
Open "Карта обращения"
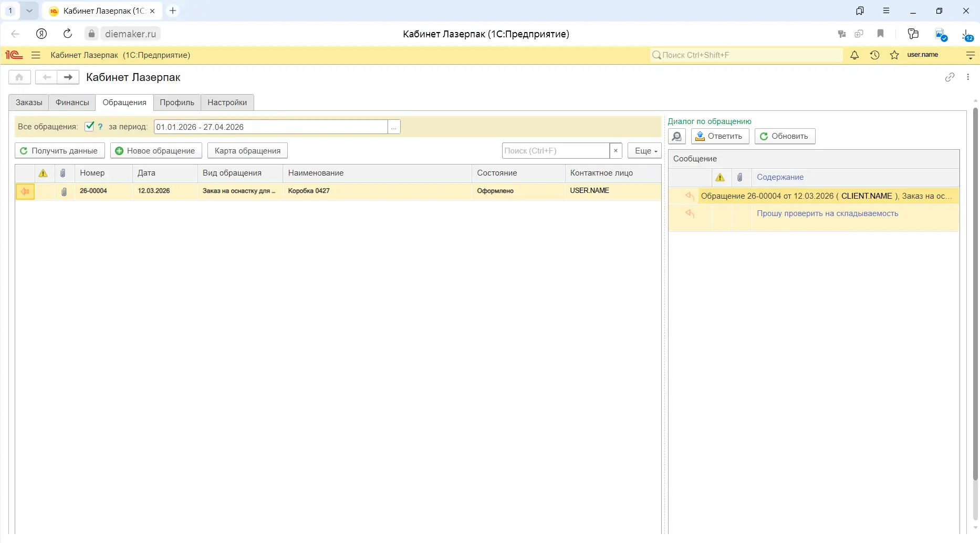[x=247, y=151]
